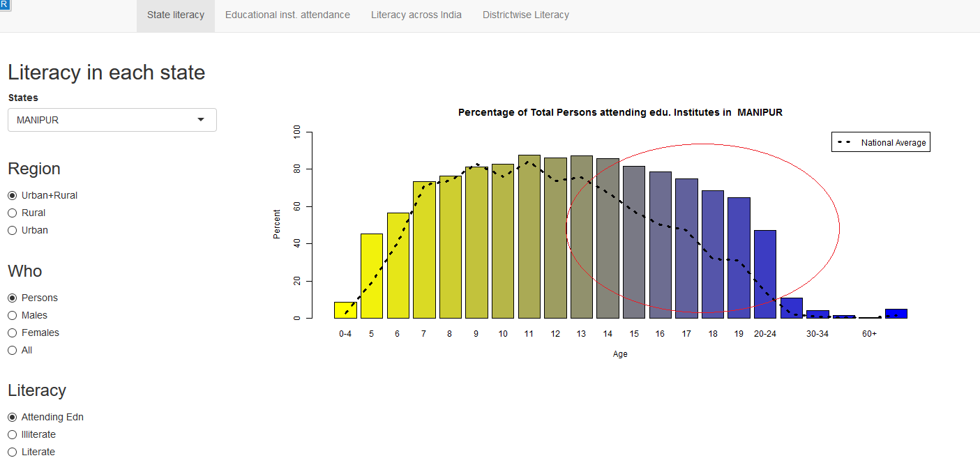Open the States dropdown showing MANIPUR
The width and height of the screenshot is (980, 458).
[112, 120]
